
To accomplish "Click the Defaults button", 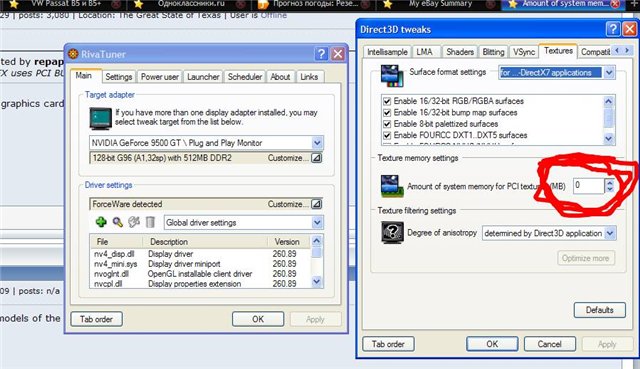I will click(600, 310).
